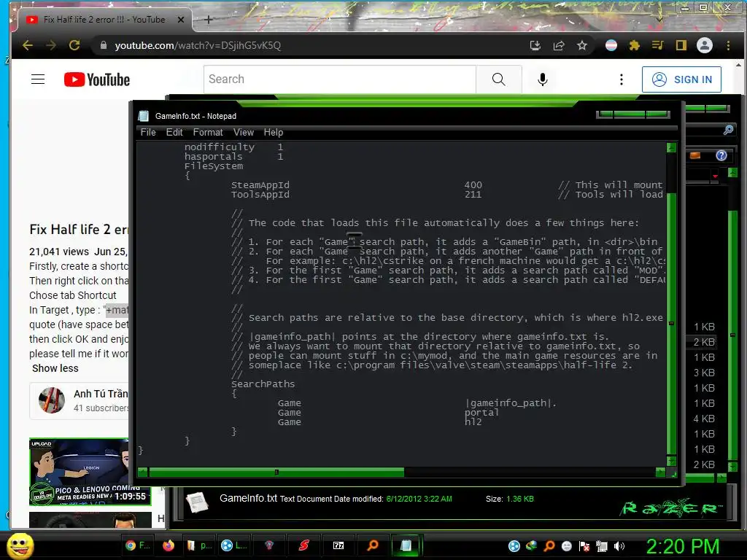Click Explorer help question-mark icon
Image resolution: width=747 pixels, height=560 pixels.
click(x=721, y=155)
